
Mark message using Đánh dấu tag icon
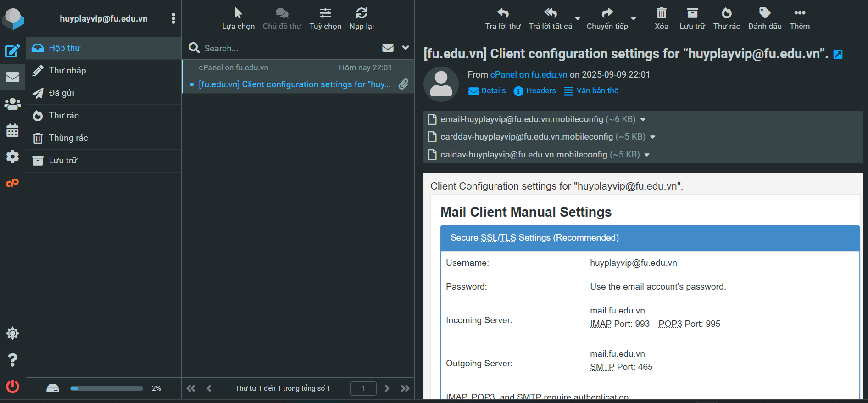tap(764, 19)
